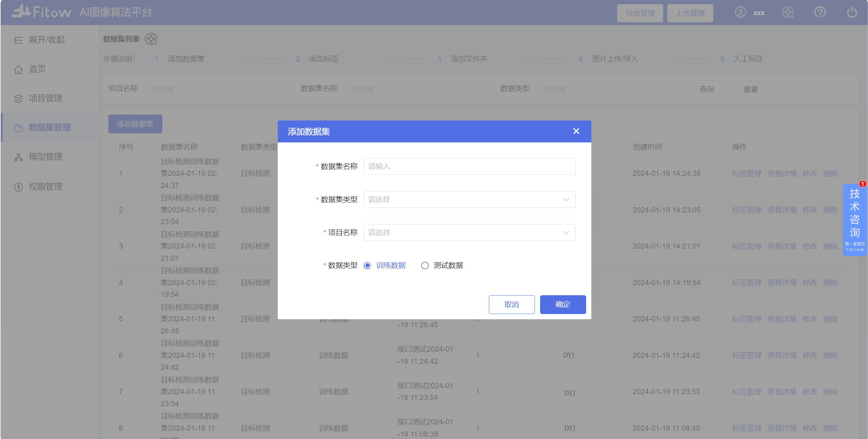Open the 数据集类型 dropdown in dialog
The height and width of the screenshot is (439, 868).
click(x=469, y=199)
